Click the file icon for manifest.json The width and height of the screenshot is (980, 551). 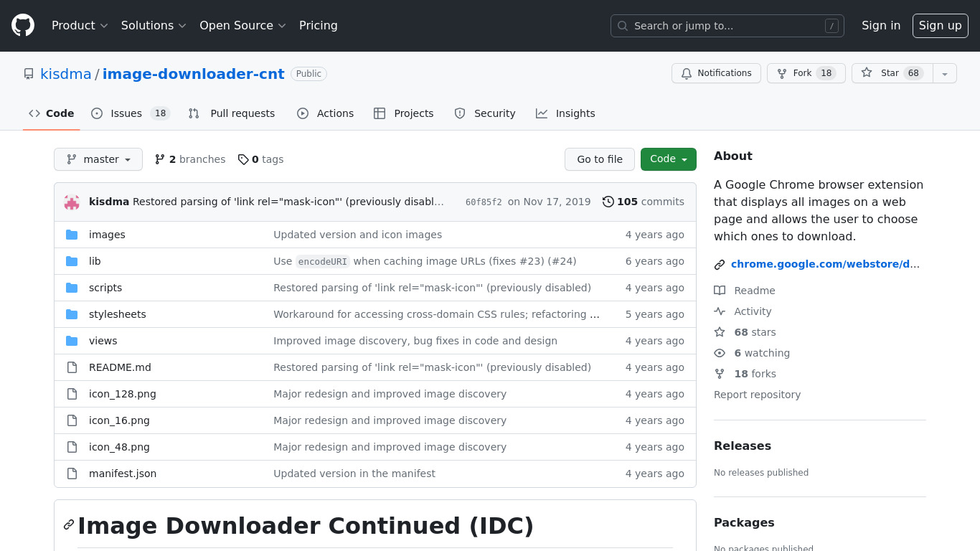[x=72, y=474]
